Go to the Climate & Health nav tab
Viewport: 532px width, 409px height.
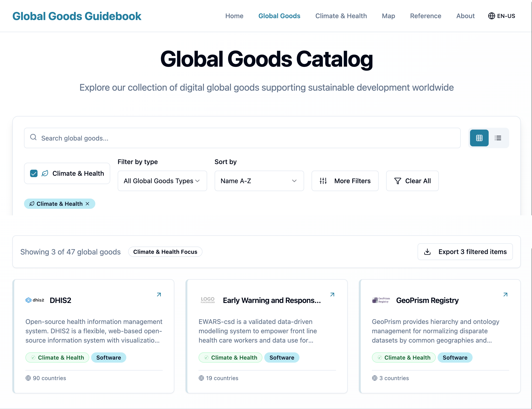click(x=341, y=16)
